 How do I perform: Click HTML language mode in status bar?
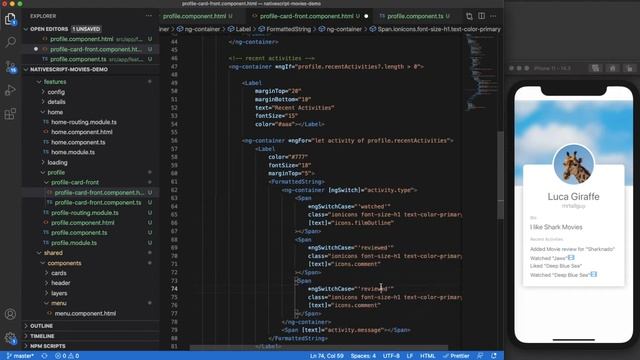428,356
